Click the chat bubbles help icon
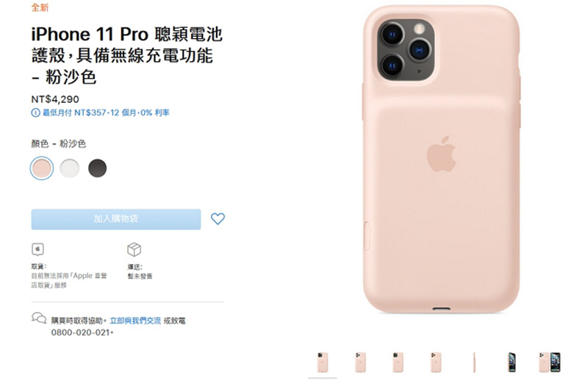Viewport: 588px width, 392px height. tap(39, 318)
